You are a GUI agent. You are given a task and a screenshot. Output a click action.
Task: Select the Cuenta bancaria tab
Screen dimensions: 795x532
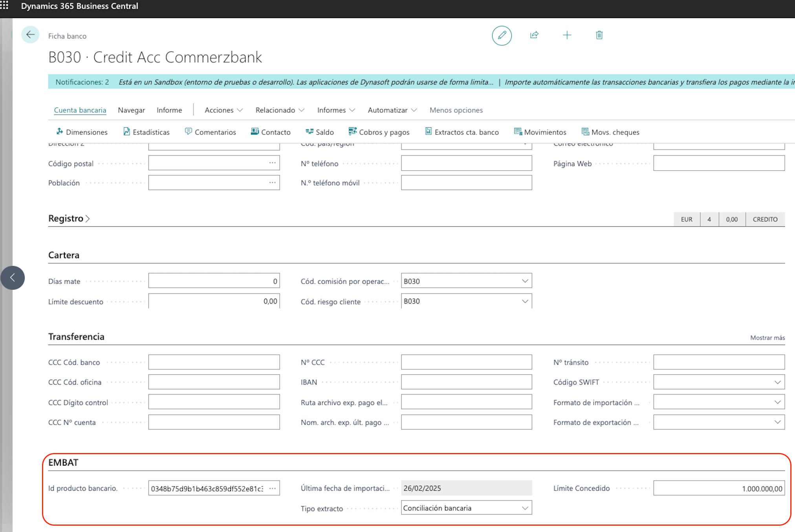coord(80,110)
